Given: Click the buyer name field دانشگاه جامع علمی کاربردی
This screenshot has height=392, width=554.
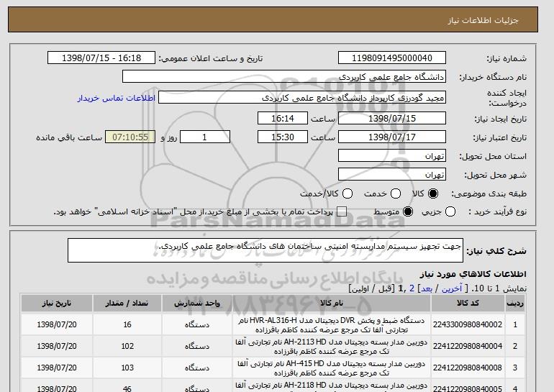Looking at the screenshot, I should tap(284, 77).
